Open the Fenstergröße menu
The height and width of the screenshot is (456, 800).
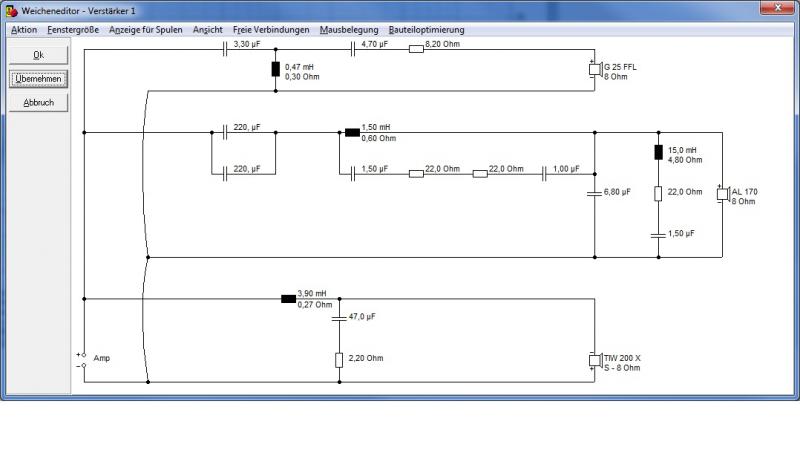click(x=73, y=30)
